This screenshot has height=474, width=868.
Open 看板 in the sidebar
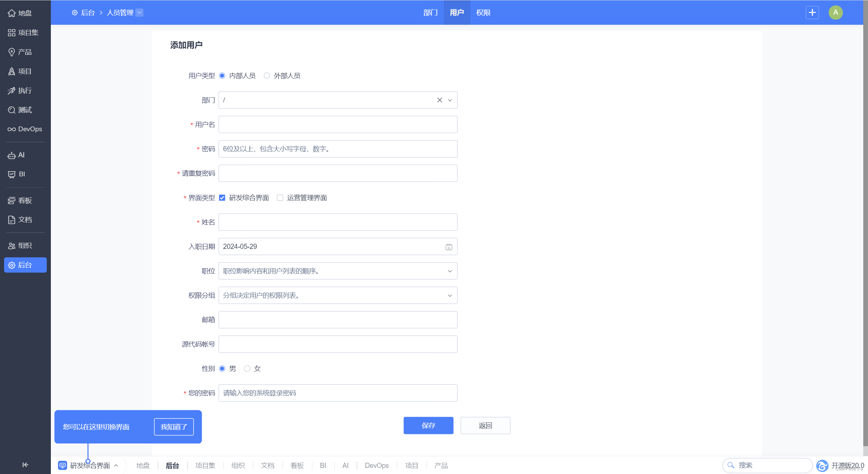pyautogui.click(x=20, y=201)
